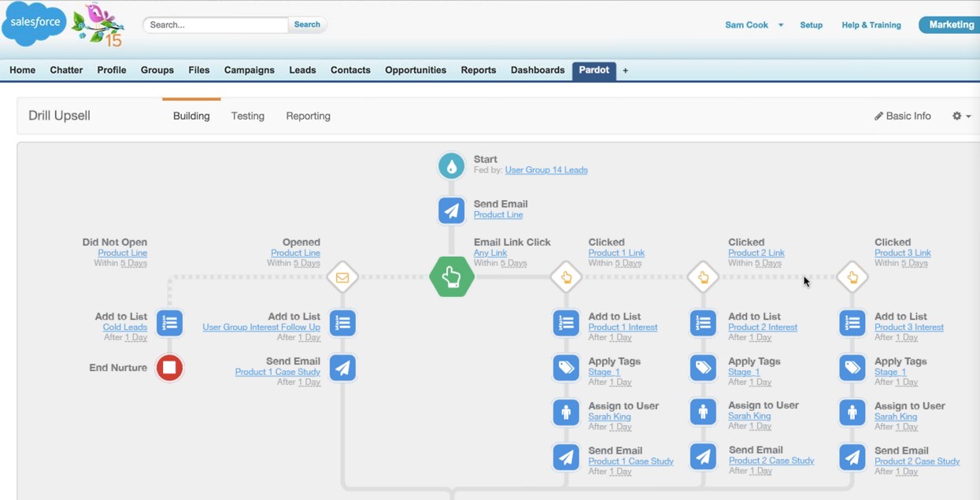This screenshot has height=500, width=980.
Task: Open Help & Training link
Action: 871,25
